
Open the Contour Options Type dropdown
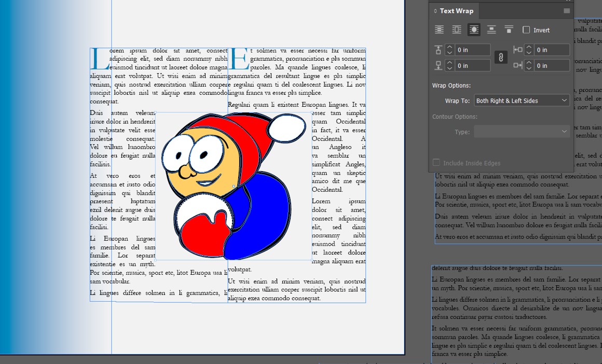[522, 132]
